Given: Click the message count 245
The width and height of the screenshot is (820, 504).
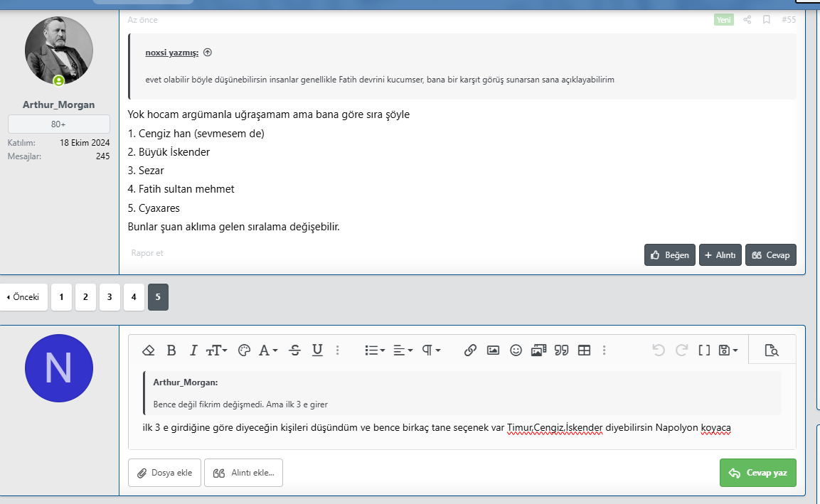Looking at the screenshot, I should pos(102,156).
